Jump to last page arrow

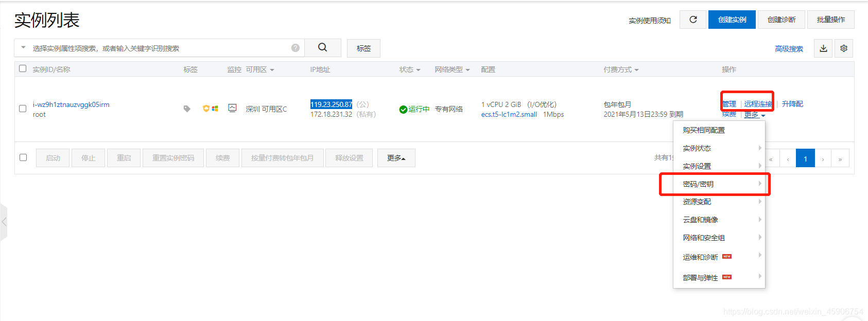point(840,158)
